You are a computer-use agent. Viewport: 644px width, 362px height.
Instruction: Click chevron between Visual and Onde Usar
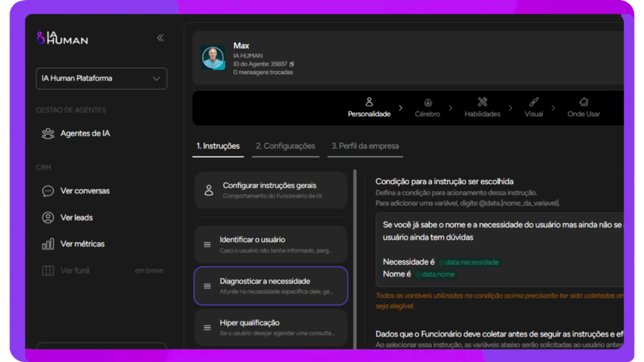pyautogui.click(x=553, y=108)
